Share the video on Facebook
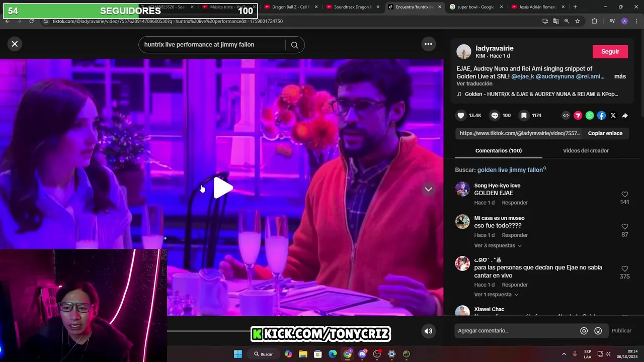 coord(601,116)
